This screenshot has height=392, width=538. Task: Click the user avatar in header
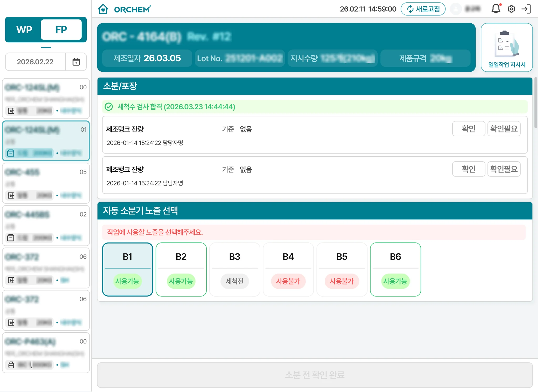pyautogui.click(x=456, y=9)
